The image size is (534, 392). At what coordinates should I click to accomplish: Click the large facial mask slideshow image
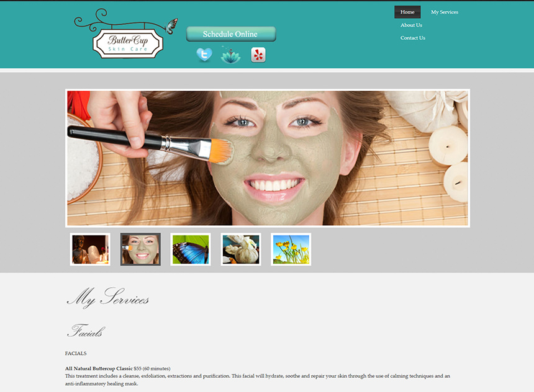coord(268,158)
